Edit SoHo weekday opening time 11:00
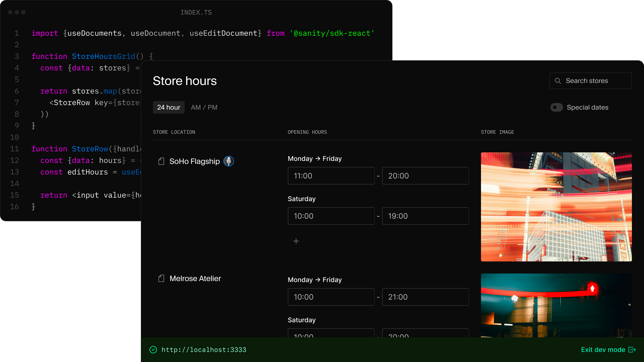This screenshot has width=644, height=362. point(331,176)
